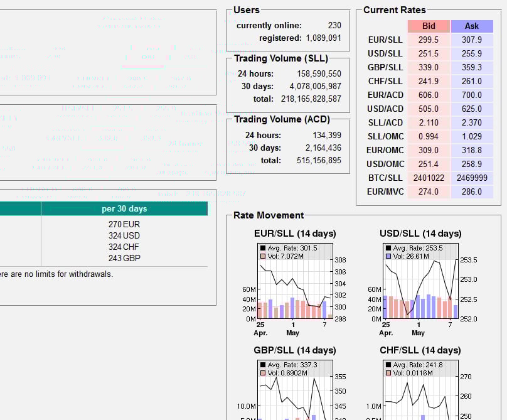Click the "per 30 days" table header
This screenshot has height=420, width=507.
(x=124, y=208)
